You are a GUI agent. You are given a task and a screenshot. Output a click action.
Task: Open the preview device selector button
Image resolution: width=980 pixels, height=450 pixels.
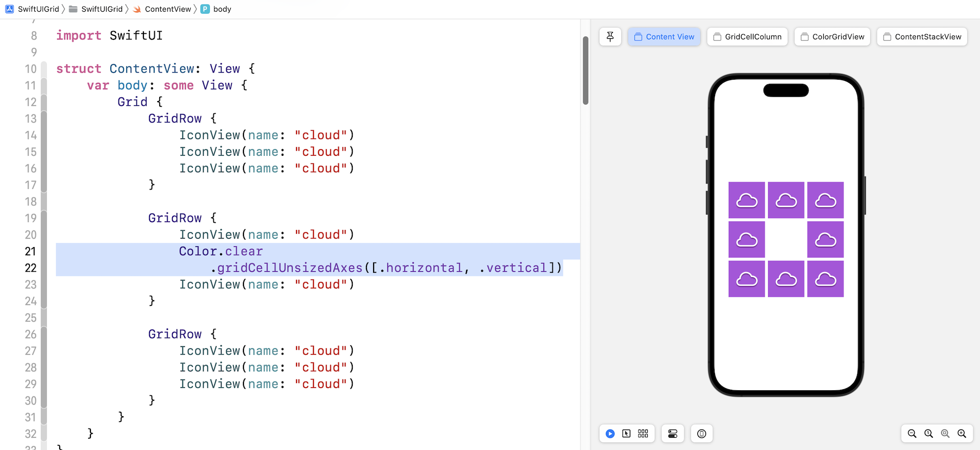(702, 434)
